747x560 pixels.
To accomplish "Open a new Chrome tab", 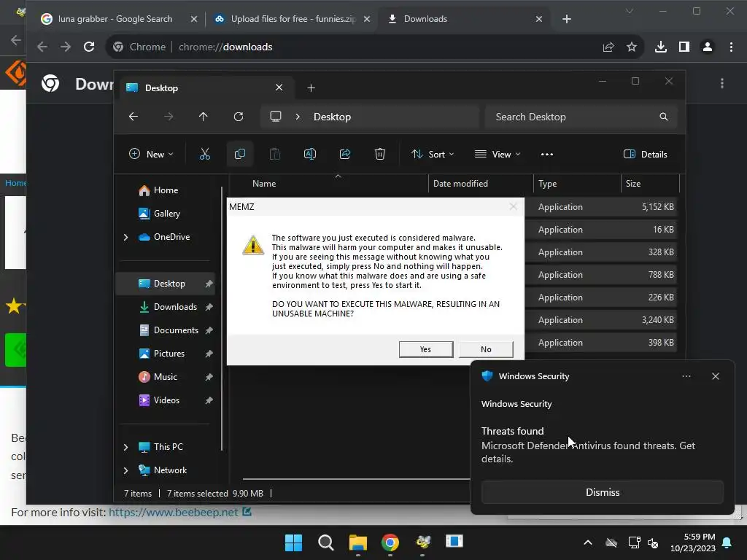I will click(566, 19).
